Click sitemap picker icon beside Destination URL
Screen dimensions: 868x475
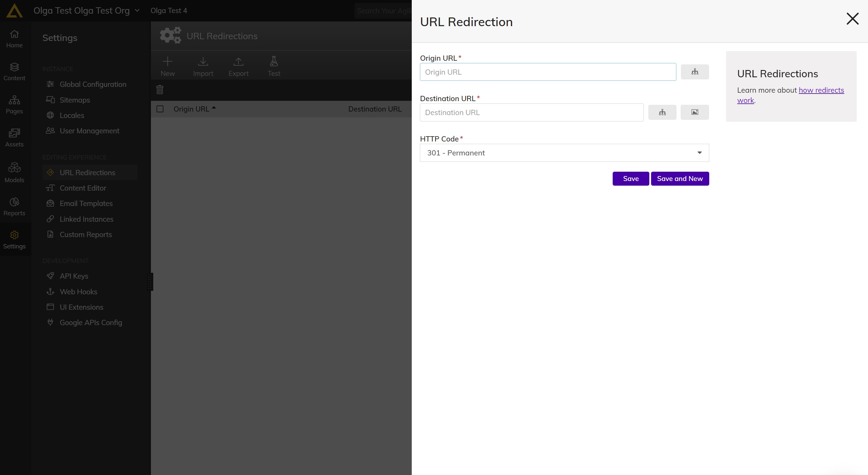point(662,112)
